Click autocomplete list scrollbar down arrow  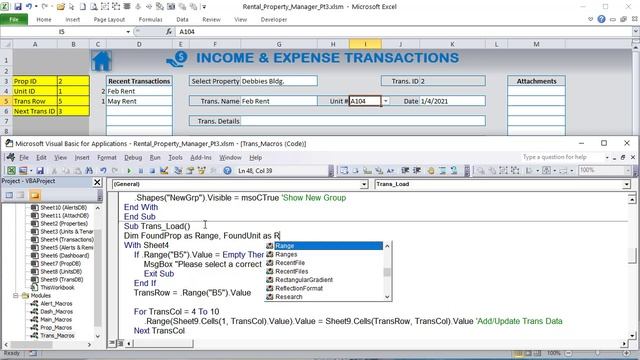pos(387,297)
